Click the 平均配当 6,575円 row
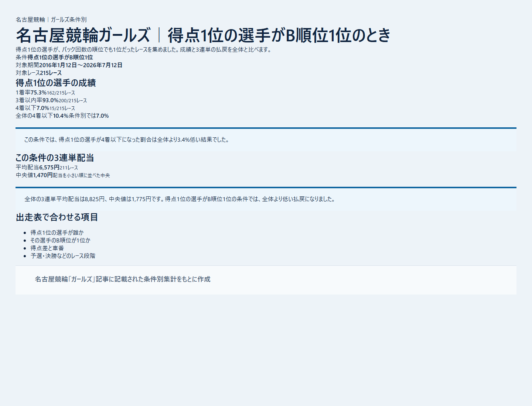 [x=47, y=168]
